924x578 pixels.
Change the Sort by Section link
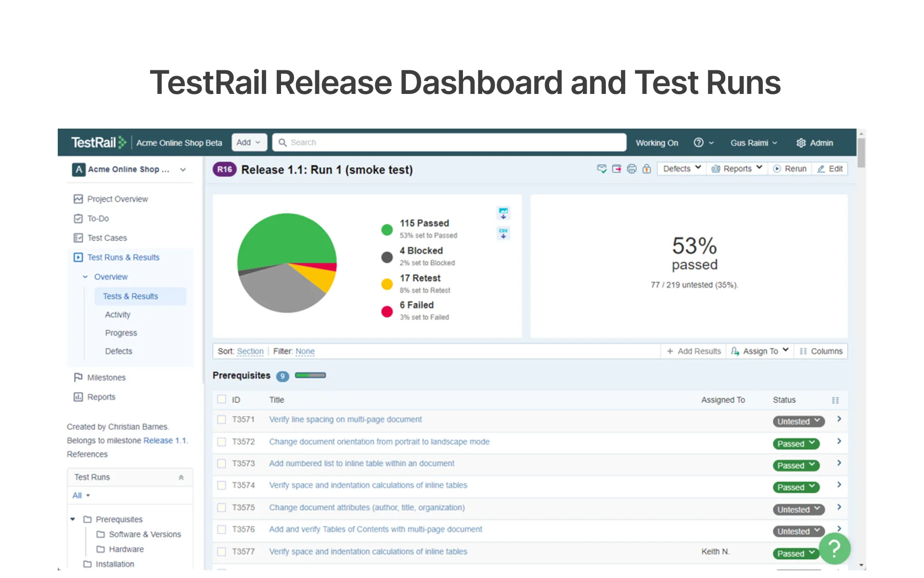tap(250, 351)
